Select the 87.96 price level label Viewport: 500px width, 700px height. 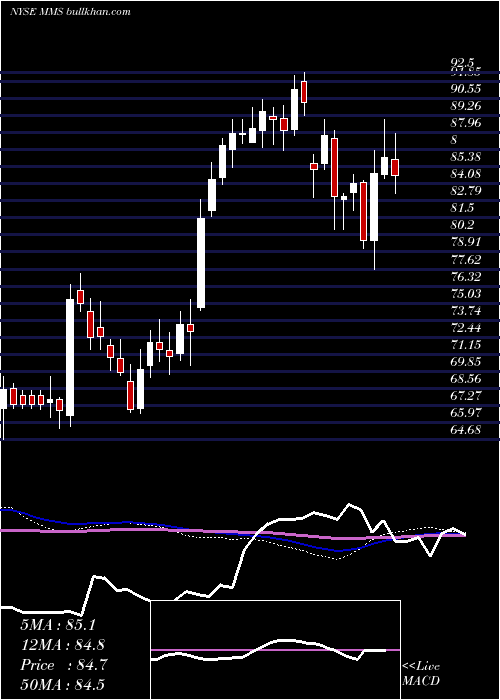pyautogui.click(x=466, y=123)
